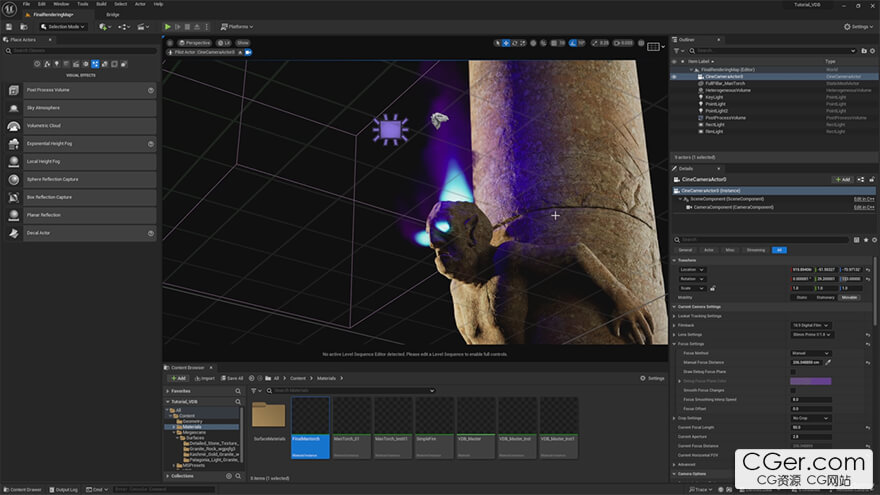Click the Outliner settings gear icon
This screenshot has height=495, width=880.
872,51
